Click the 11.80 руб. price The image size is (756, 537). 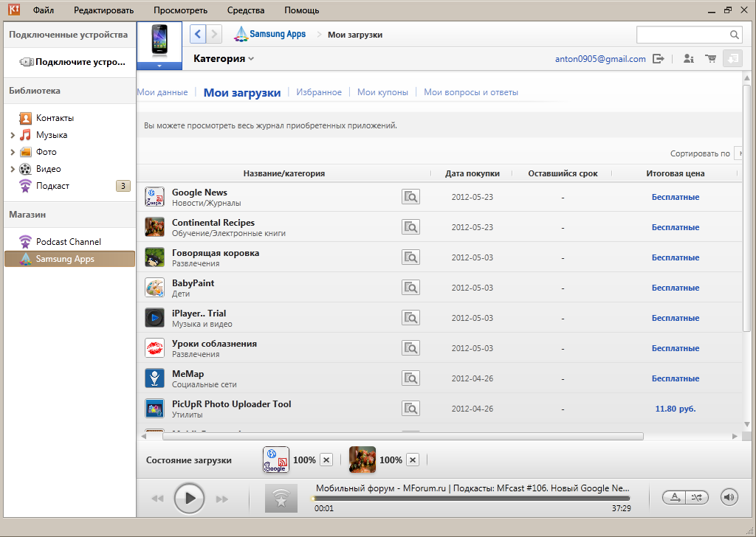click(x=675, y=409)
